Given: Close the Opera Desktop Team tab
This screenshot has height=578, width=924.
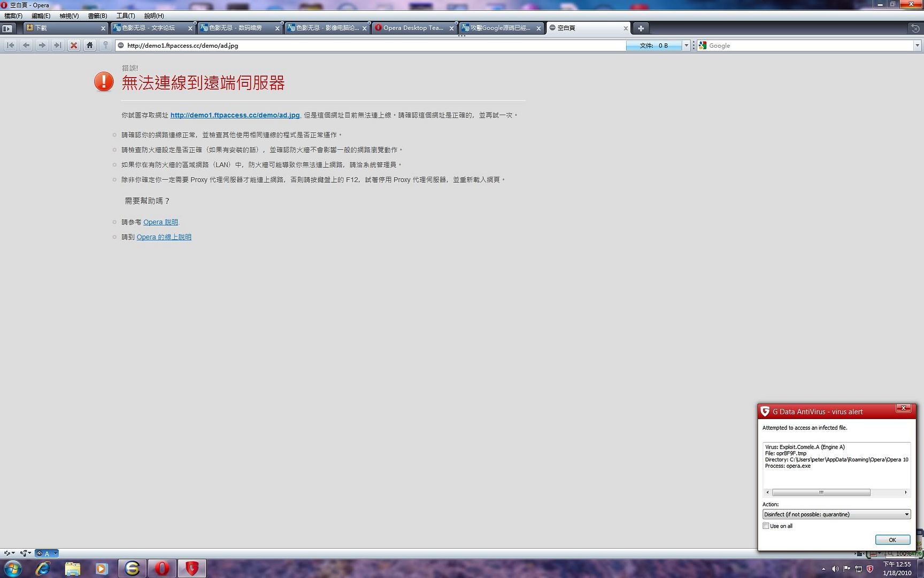Looking at the screenshot, I should (x=452, y=28).
